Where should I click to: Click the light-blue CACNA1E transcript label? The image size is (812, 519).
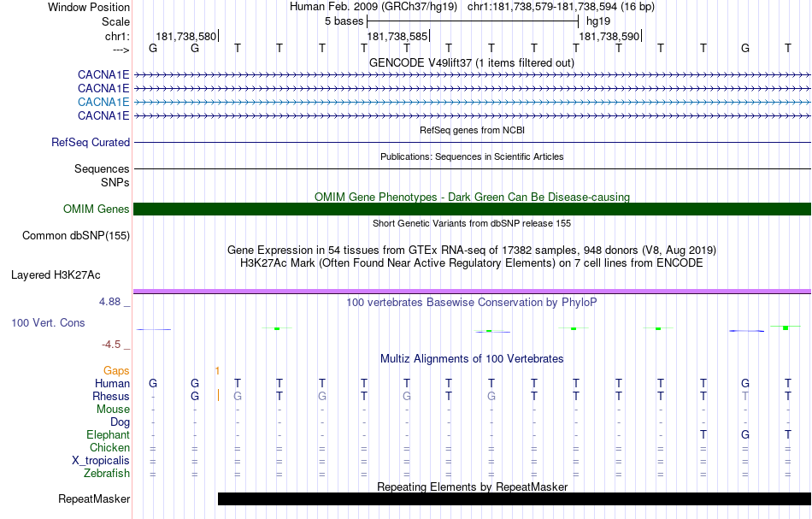click(103, 102)
